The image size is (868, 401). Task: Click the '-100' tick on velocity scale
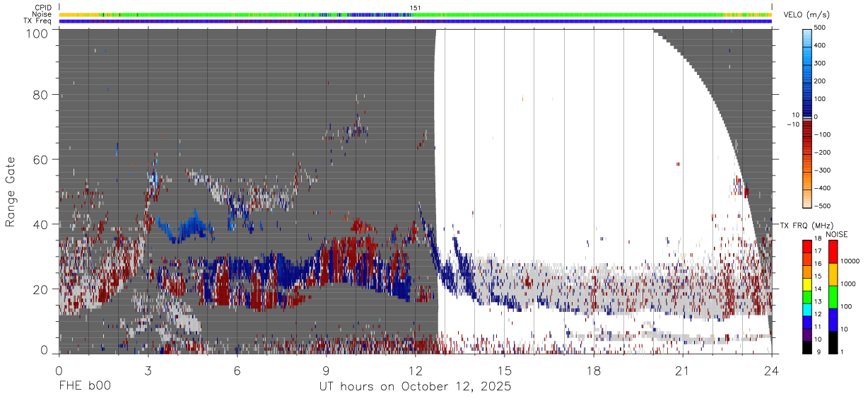[x=823, y=134]
